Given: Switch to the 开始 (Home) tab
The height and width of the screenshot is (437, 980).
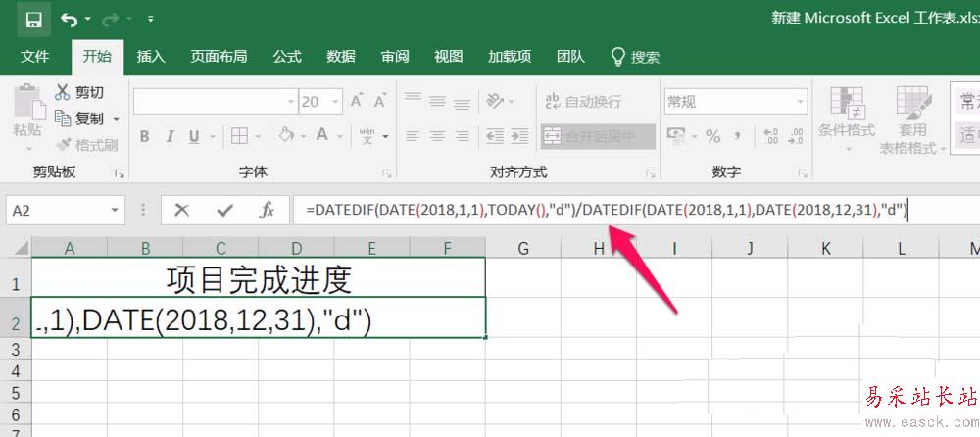Looking at the screenshot, I should coord(97,57).
